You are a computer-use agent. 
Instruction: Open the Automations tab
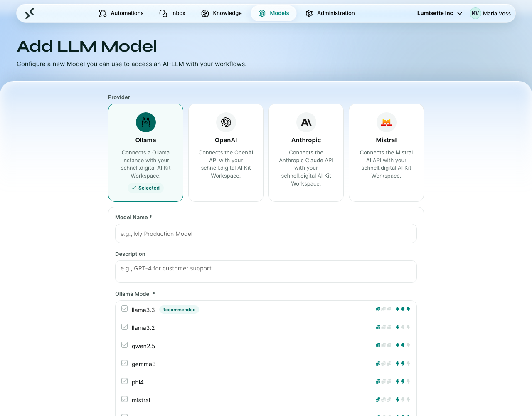coord(121,13)
